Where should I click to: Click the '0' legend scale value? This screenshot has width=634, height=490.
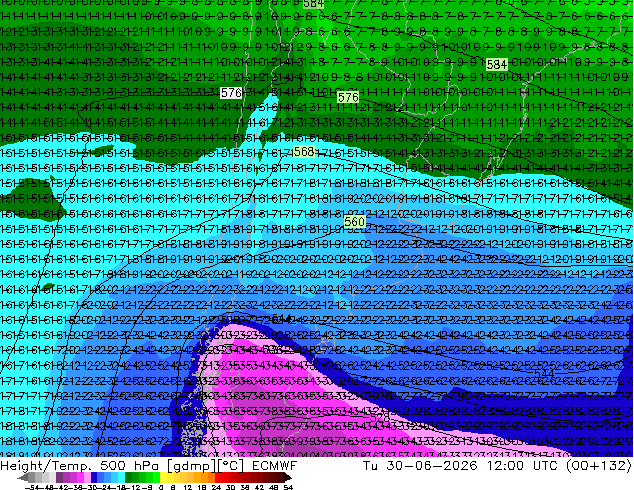pyautogui.click(x=161, y=488)
